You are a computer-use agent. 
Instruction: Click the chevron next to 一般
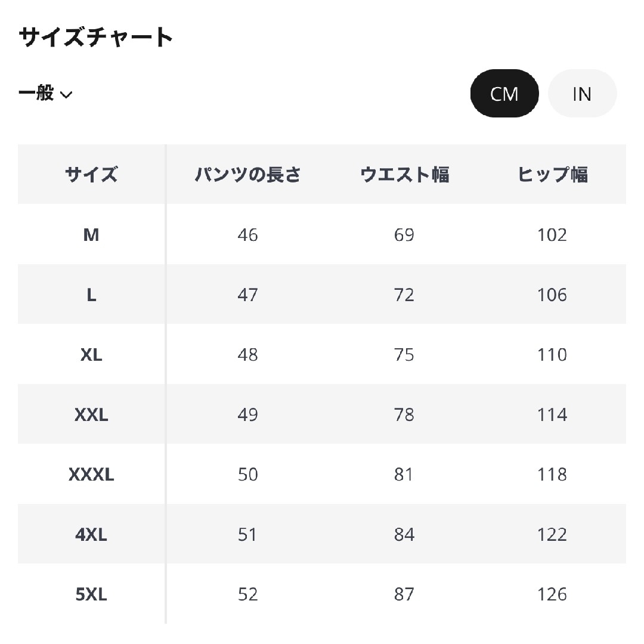click(x=66, y=95)
